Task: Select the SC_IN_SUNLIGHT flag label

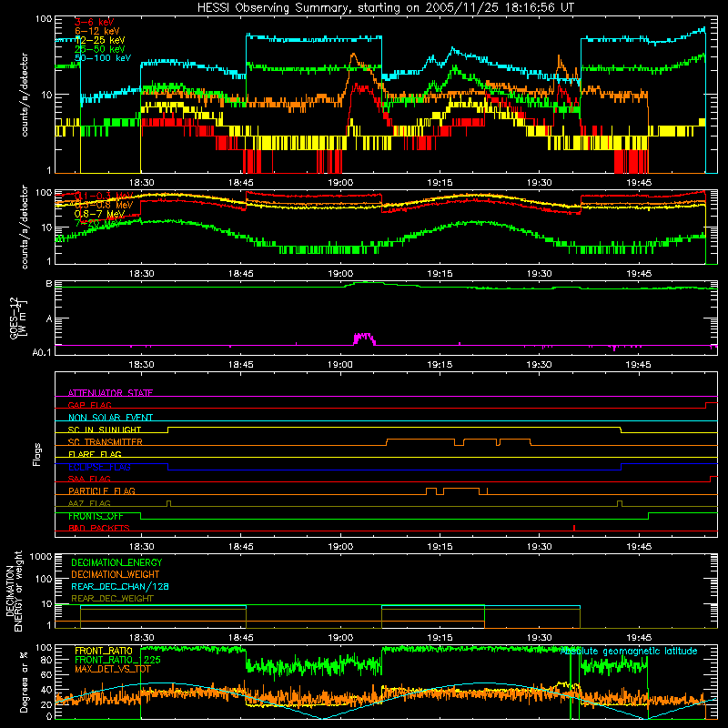Action: tap(105, 430)
